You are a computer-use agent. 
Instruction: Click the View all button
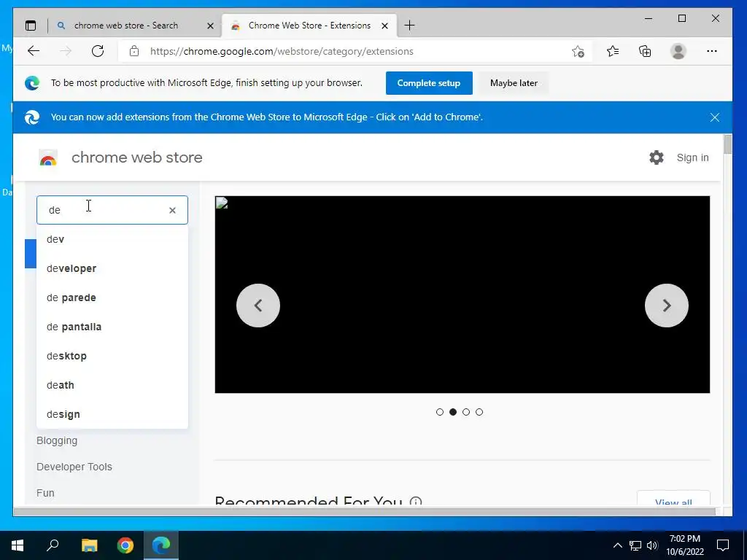pos(673,498)
